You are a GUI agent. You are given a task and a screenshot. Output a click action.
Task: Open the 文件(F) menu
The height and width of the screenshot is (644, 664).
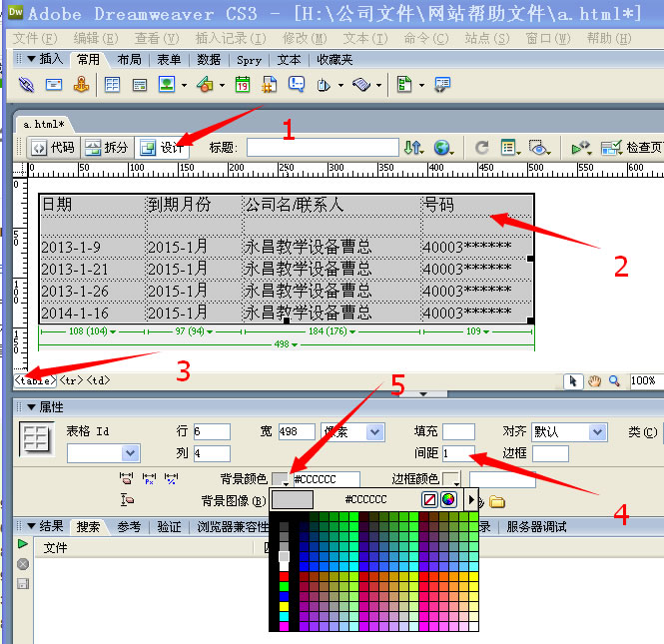(x=35, y=39)
